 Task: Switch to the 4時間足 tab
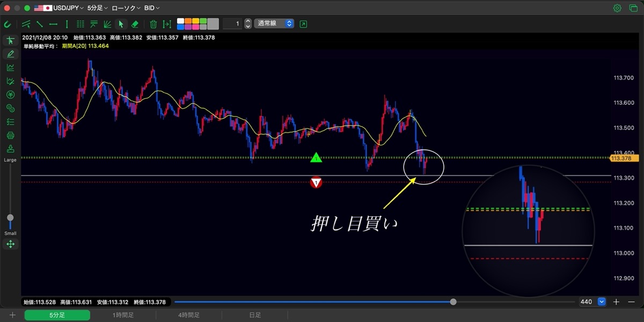(189, 315)
